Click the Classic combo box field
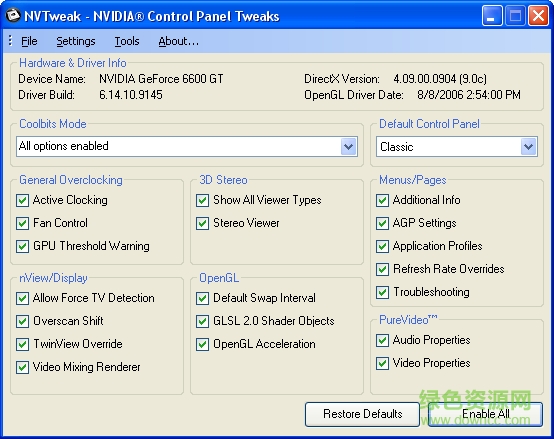Viewport: 554px width, 439px height. point(456,147)
